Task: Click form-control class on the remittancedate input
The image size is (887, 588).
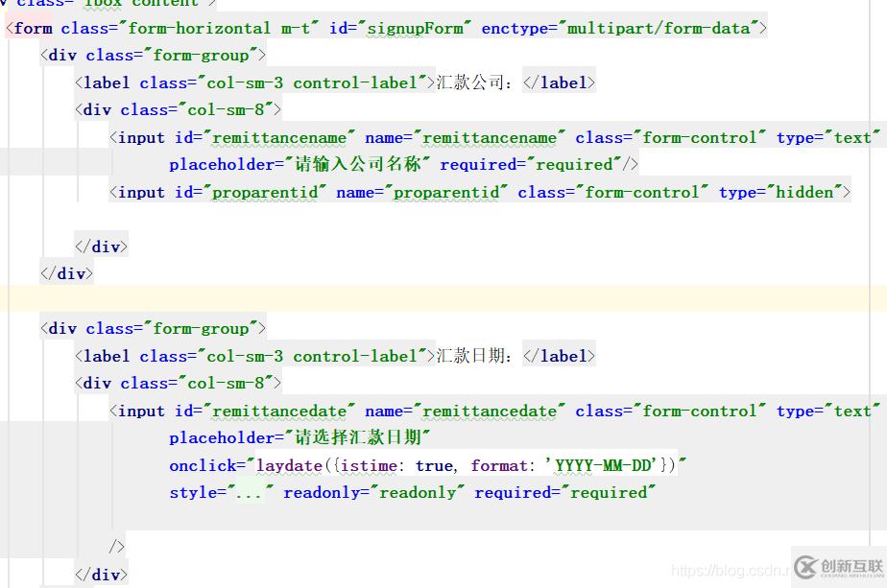Action: [671, 412]
